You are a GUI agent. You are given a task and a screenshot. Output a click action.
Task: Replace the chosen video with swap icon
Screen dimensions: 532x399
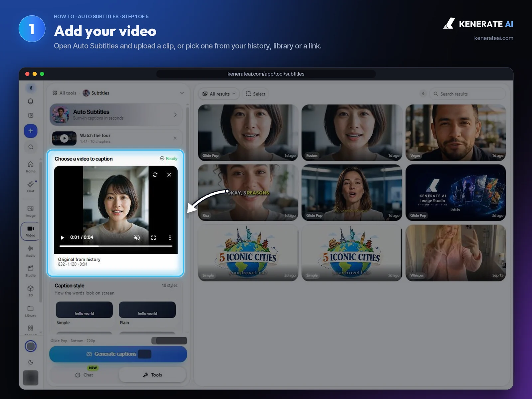pyautogui.click(x=155, y=175)
